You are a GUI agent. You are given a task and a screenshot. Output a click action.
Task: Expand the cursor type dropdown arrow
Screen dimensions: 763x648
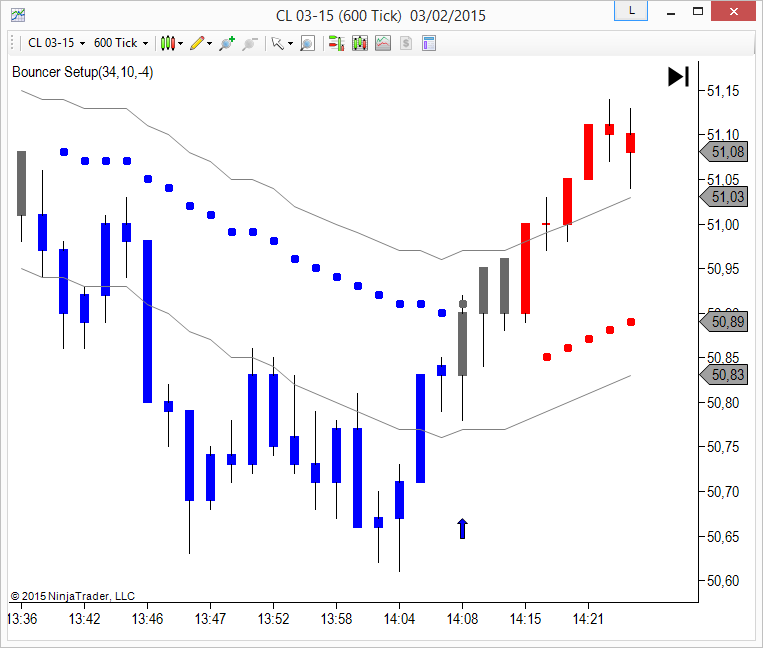290,43
